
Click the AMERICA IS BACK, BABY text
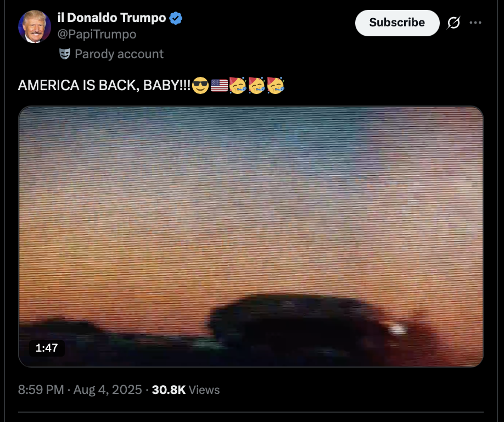tap(104, 85)
